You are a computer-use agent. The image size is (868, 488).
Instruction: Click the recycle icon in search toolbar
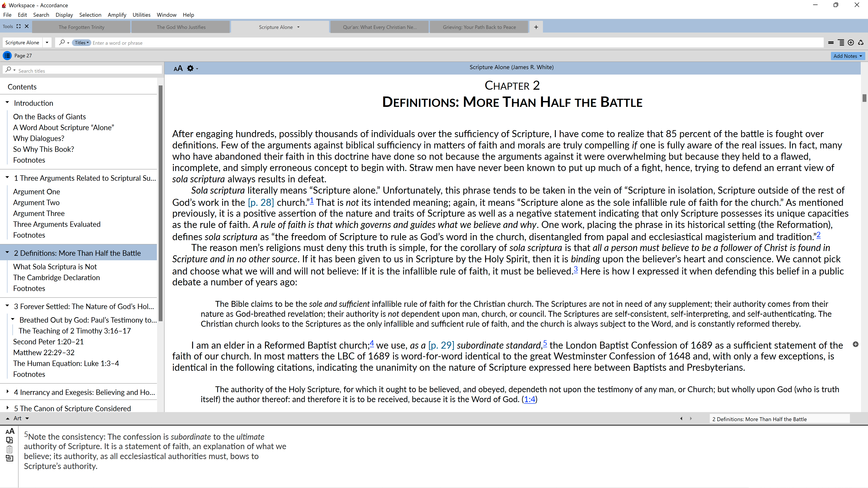(x=861, y=42)
